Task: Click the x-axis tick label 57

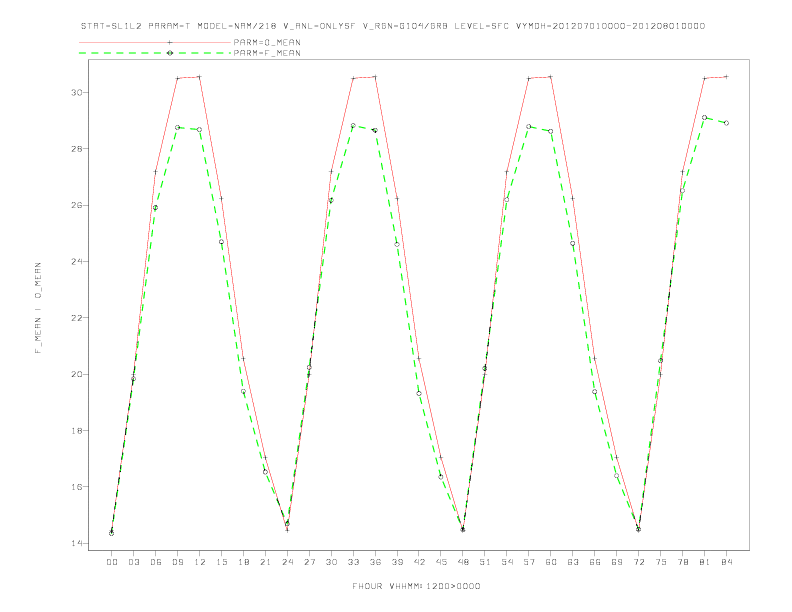Action: coord(529,562)
